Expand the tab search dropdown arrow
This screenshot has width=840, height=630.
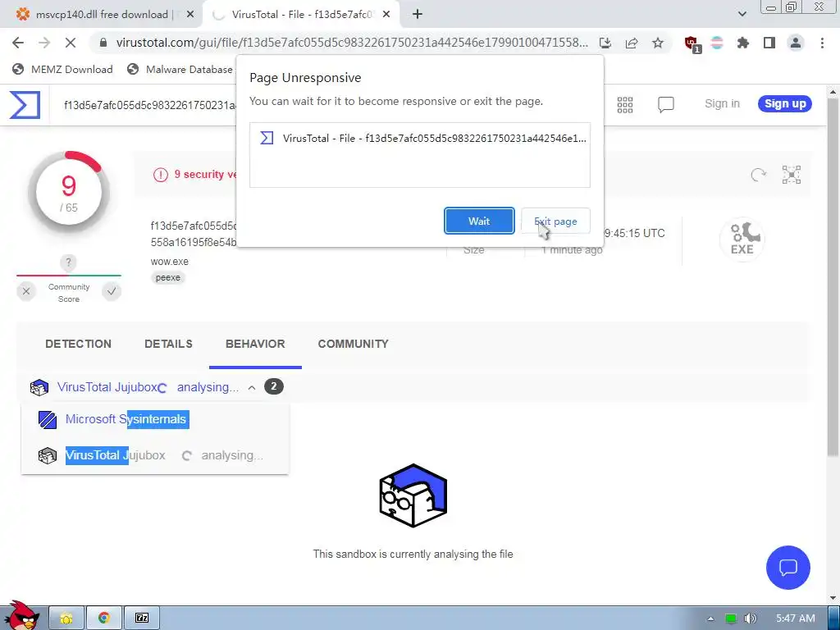point(742,15)
